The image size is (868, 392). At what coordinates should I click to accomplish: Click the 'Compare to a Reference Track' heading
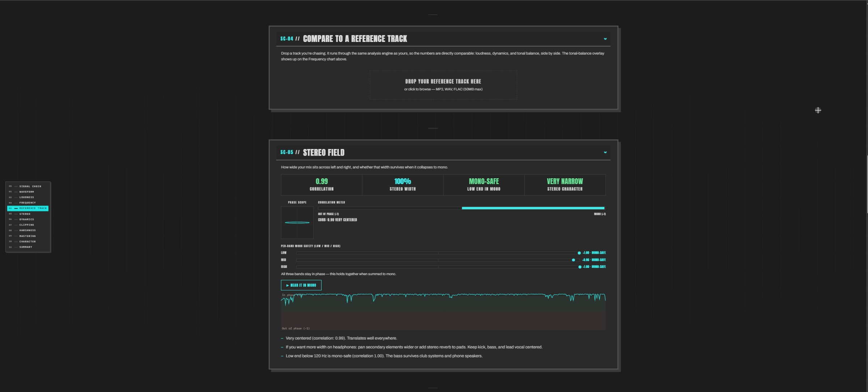point(355,39)
